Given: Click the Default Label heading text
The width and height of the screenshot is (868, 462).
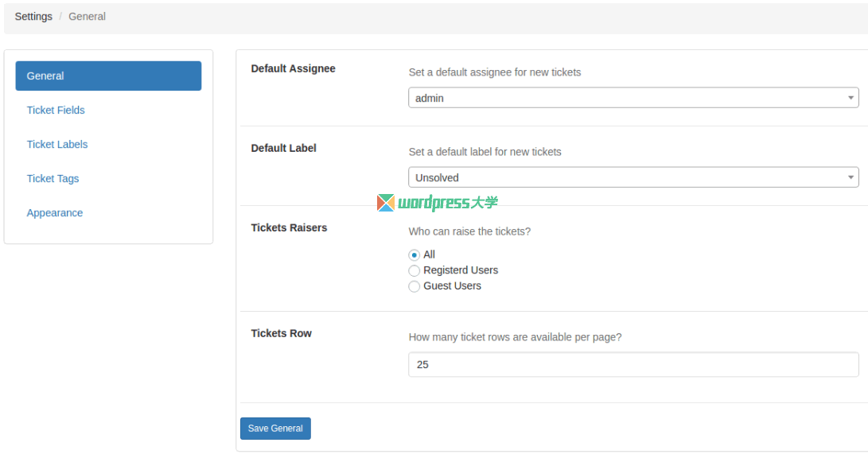Looking at the screenshot, I should pyautogui.click(x=284, y=149).
